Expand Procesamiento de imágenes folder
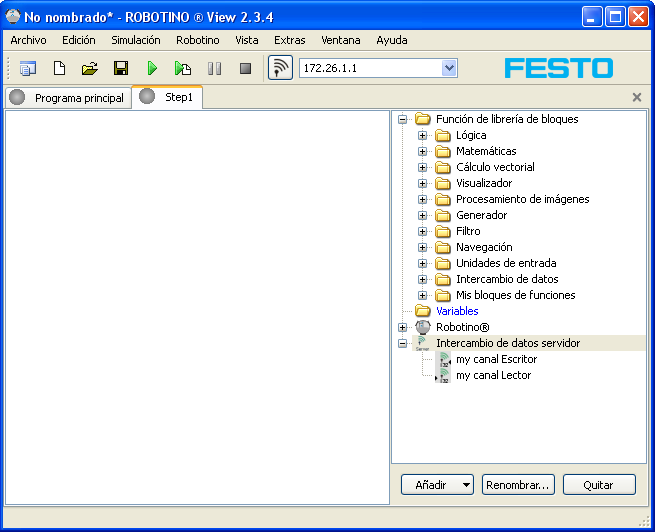The height and width of the screenshot is (532, 655). point(422,199)
